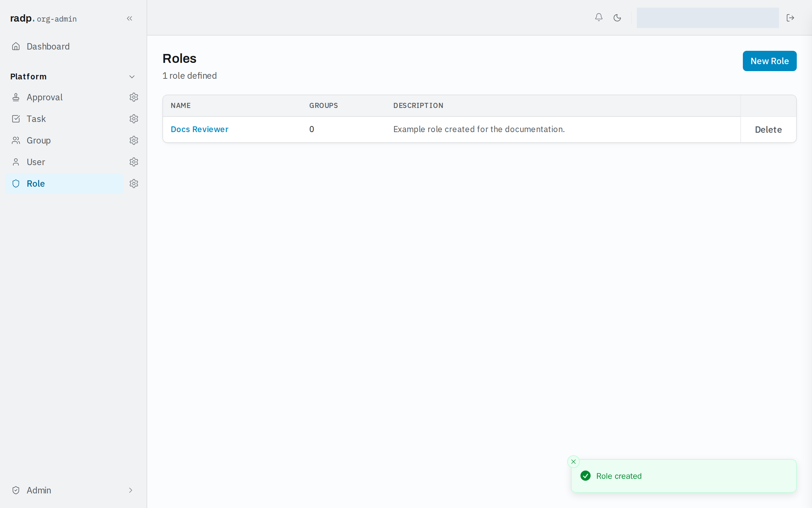Open notifications bell icon
This screenshot has height=508, width=812.
click(x=599, y=17)
